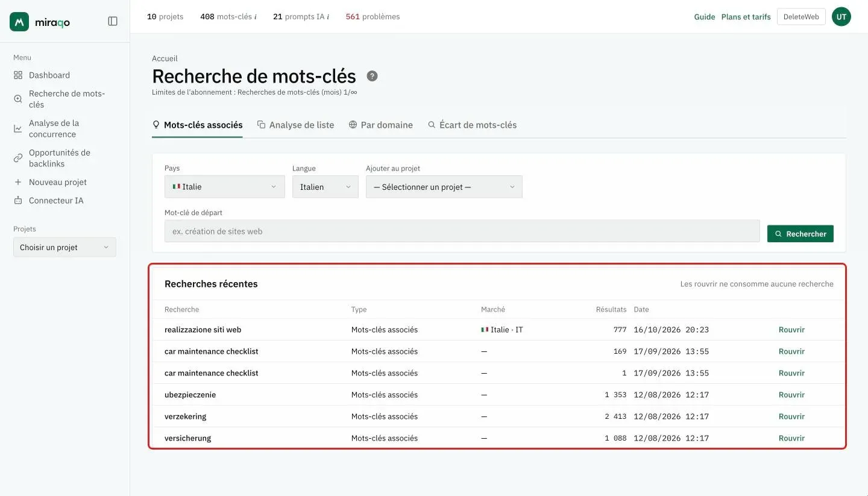Focus the Mot-clé de départ input field

point(462,231)
